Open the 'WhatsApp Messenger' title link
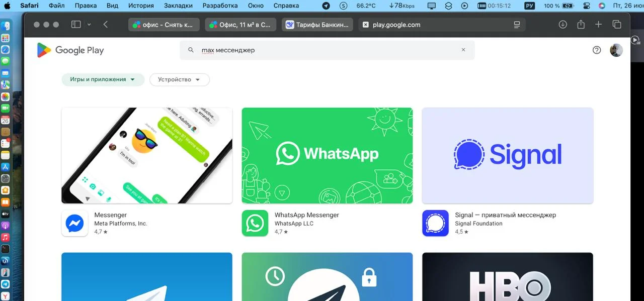The image size is (644, 301). coord(307,215)
